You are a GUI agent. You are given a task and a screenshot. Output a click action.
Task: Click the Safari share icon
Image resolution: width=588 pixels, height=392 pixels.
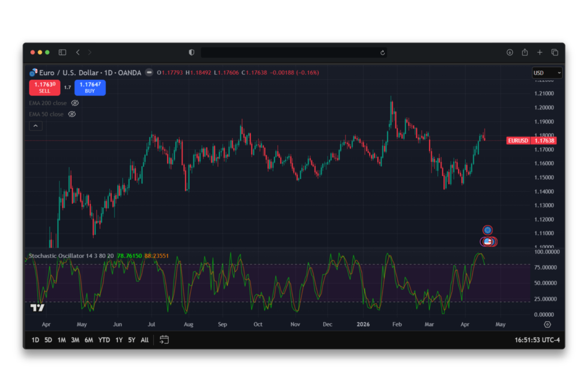click(524, 52)
